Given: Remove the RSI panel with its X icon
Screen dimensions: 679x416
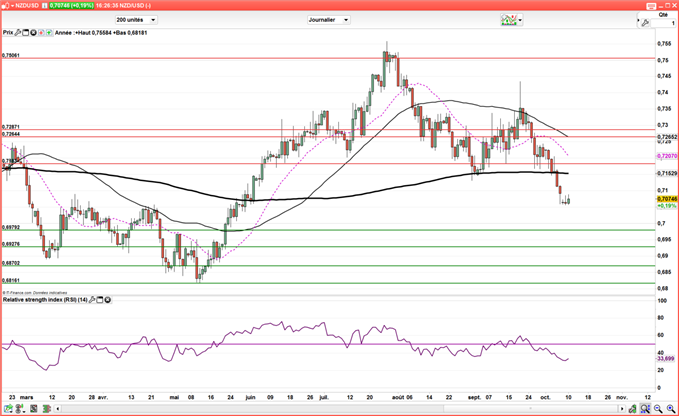Looking at the screenshot, I should pyautogui.click(x=107, y=300).
